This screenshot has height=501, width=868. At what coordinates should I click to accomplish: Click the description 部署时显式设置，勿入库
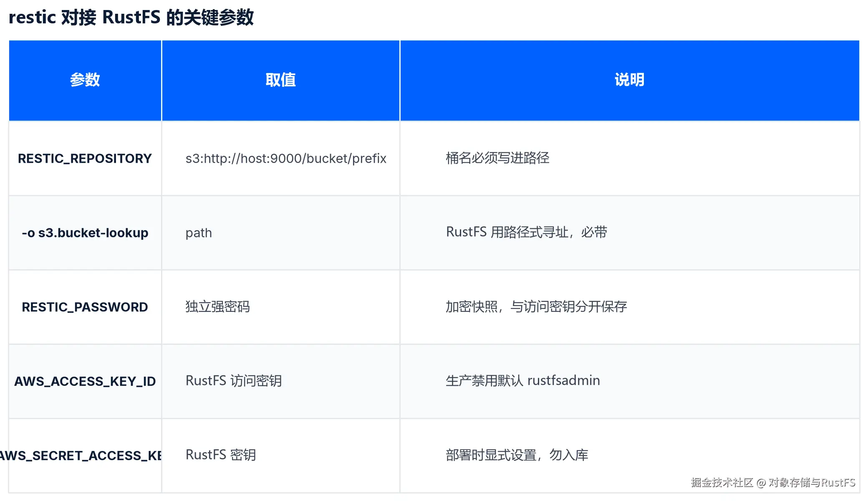[x=517, y=455]
